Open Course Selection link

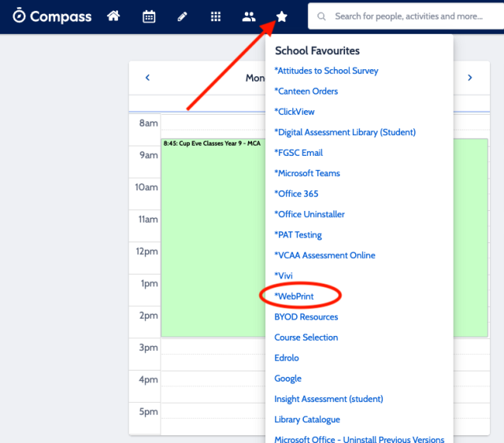pyautogui.click(x=306, y=338)
